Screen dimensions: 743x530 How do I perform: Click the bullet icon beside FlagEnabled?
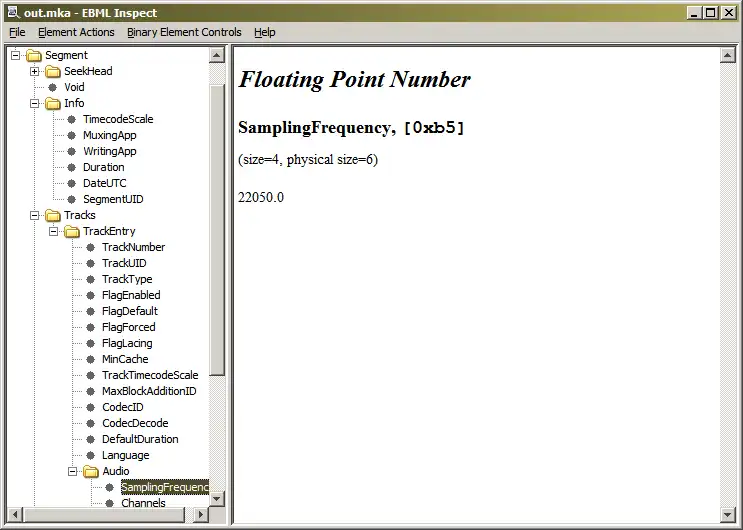(91, 295)
